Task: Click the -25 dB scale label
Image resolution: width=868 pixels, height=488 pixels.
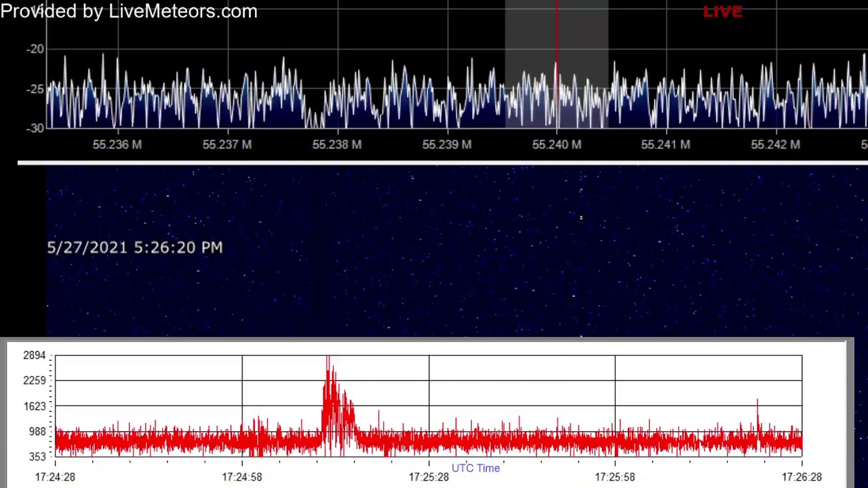Action: pos(35,89)
